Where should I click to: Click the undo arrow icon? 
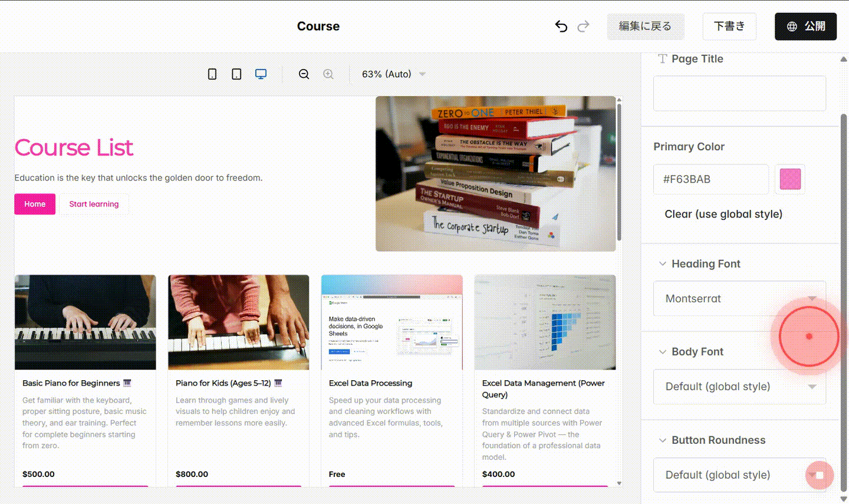[561, 26]
